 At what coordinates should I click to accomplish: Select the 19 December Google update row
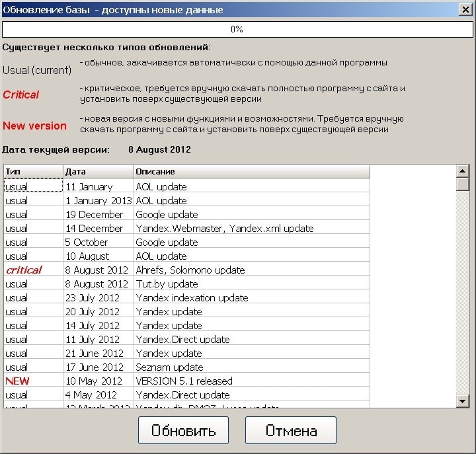[167, 215]
